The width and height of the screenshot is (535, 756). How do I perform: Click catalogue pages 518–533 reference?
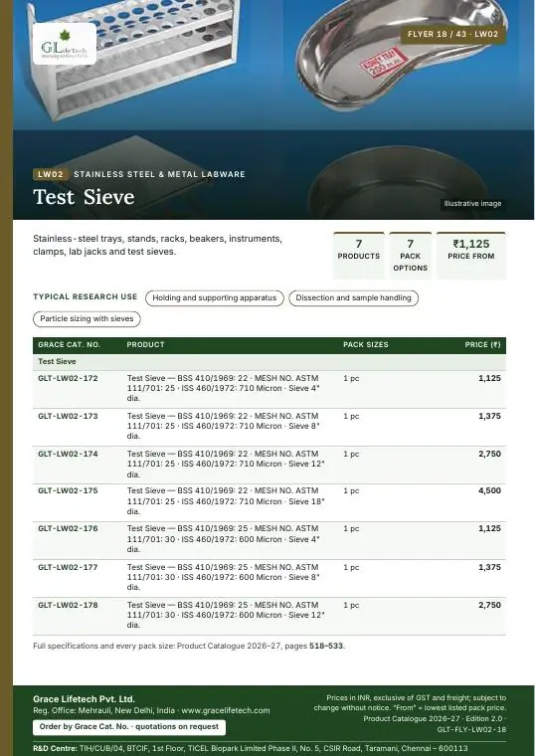[326, 646]
